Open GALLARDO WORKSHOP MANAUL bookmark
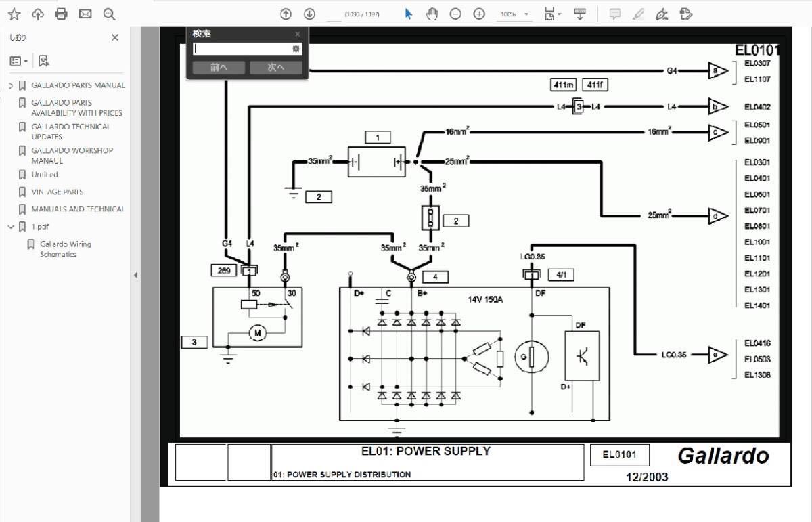The height and width of the screenshot is (522, 812). pos(72,156)
